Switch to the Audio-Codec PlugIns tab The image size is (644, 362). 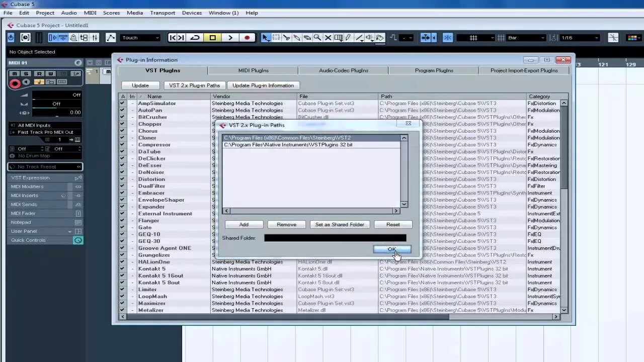coord(344,70)
